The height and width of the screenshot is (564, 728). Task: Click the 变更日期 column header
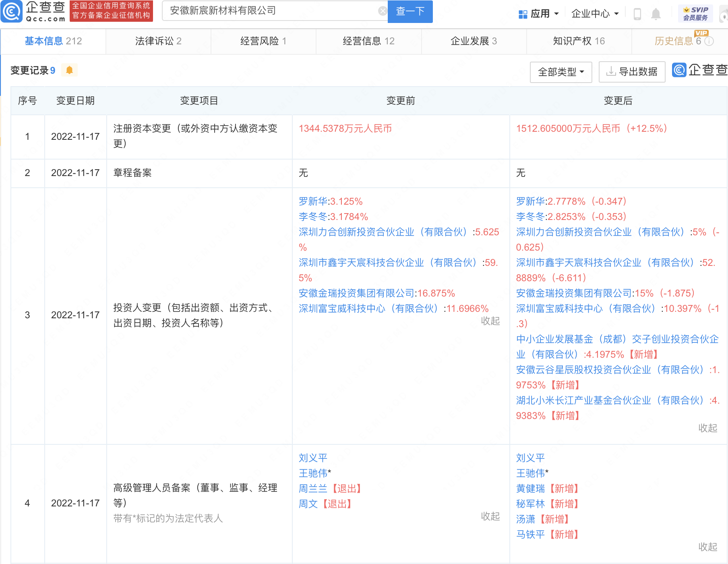point(75,101)
